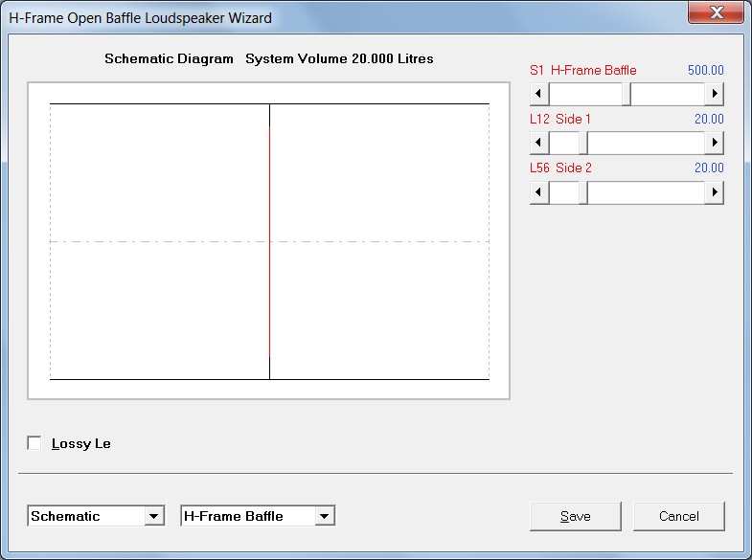Image resolution: width=752 pixels, height=560 pixels.
Task: Click the L12 Side 1 slider thumb
Action: coord(583,143)
